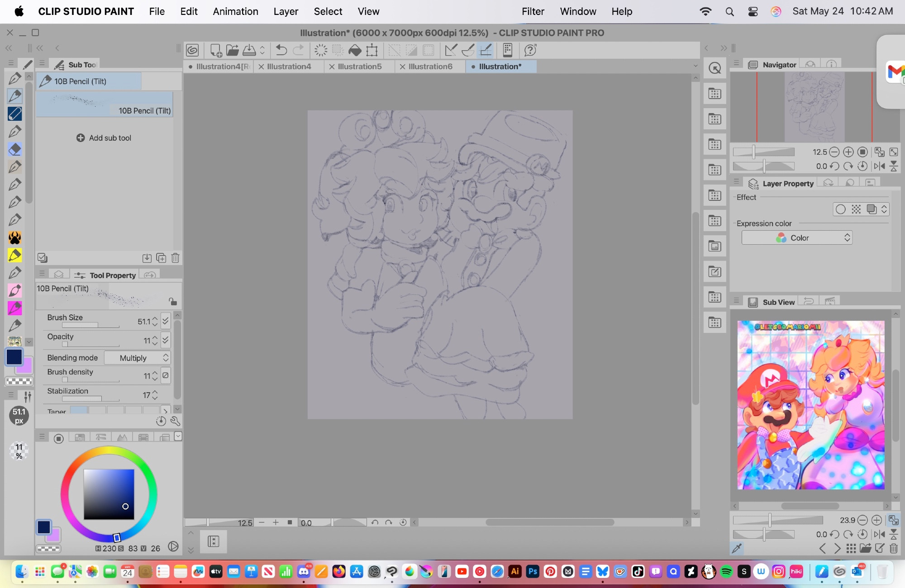The width and height of the screenshot is (905, 588).
Task: Click Add sub tool button
Action: pyautogui.click(x=104, y=138)
